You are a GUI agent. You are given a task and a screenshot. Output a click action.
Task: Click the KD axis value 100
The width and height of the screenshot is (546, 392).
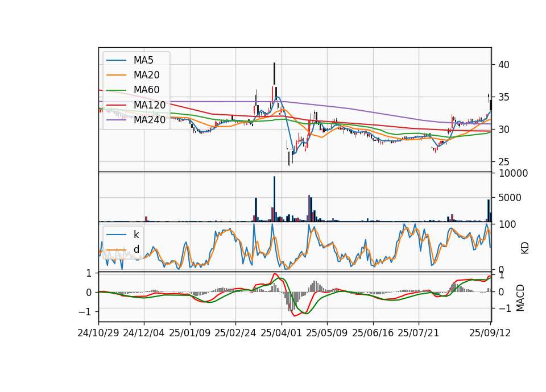pyautogui.click(x=507, y=224)
